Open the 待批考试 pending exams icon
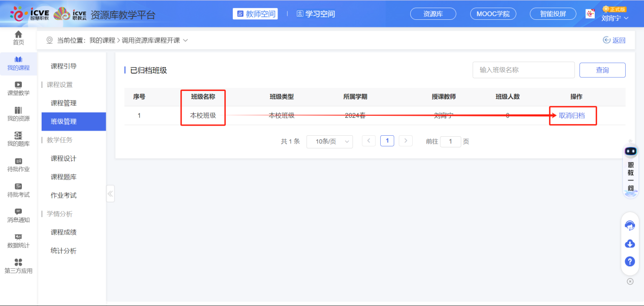 click(18, 192)
